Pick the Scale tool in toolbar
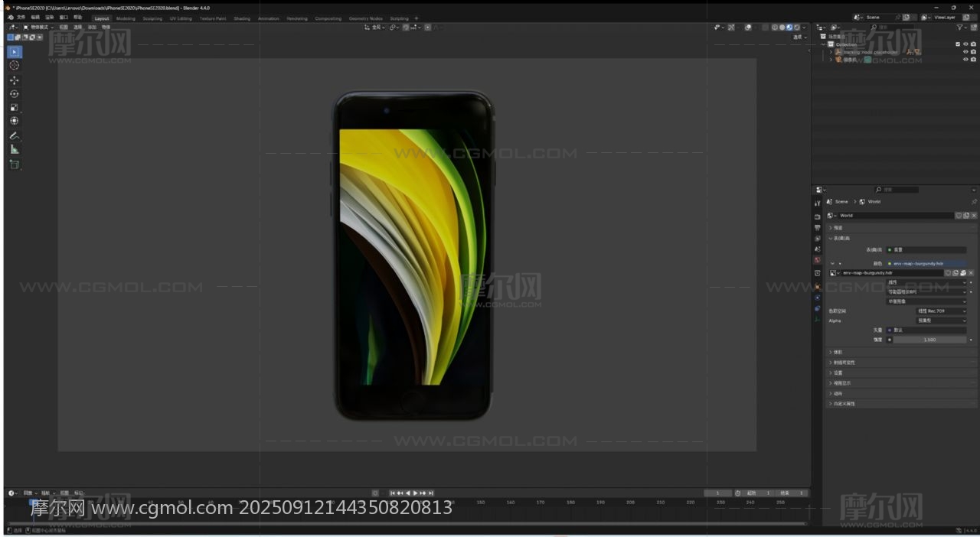Screen dimensions: 980x537 [x=15, y=107]
